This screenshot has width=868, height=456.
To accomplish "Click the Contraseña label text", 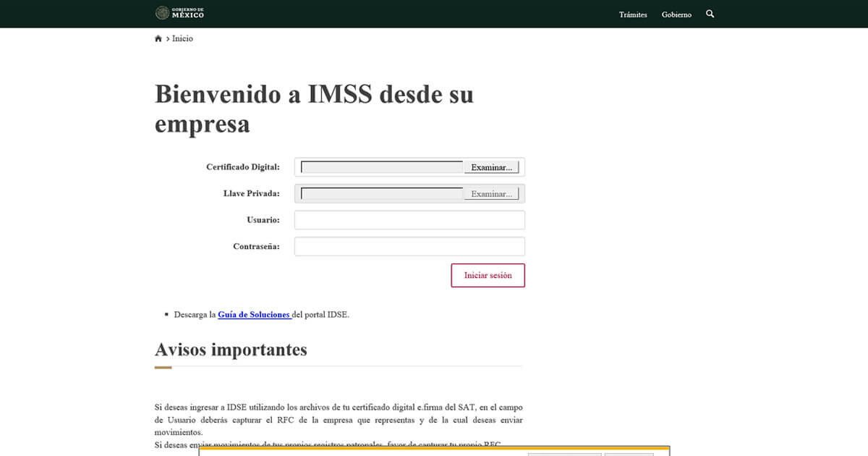I will [256, 247].
